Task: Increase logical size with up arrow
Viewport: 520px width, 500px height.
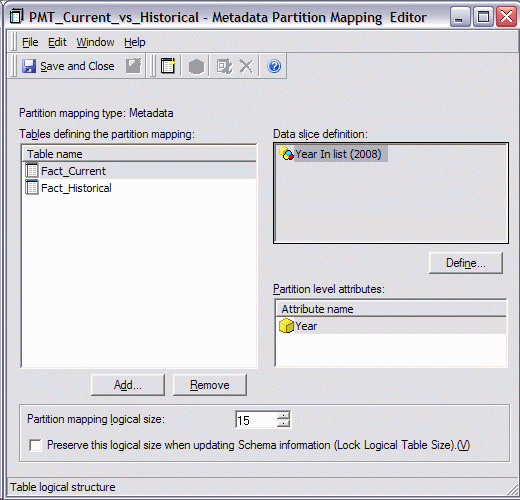Action: [x=283, y=415]
